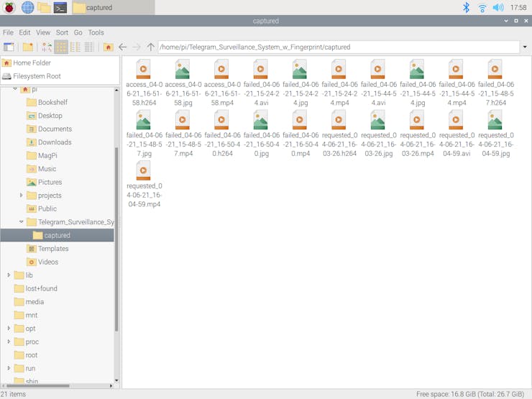Switch to detailed list view
The width and height of the screenshot is (532, 399).
(89, 47)
